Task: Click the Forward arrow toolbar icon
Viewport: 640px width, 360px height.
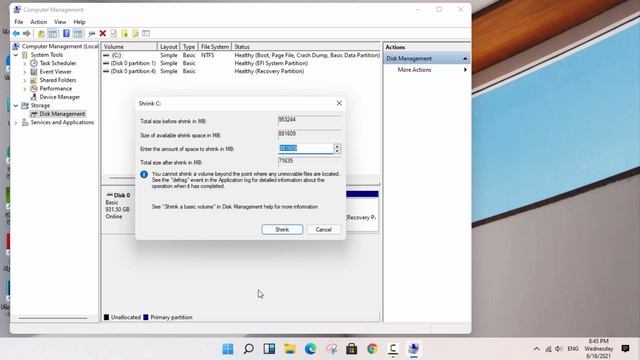Action: 27,33
